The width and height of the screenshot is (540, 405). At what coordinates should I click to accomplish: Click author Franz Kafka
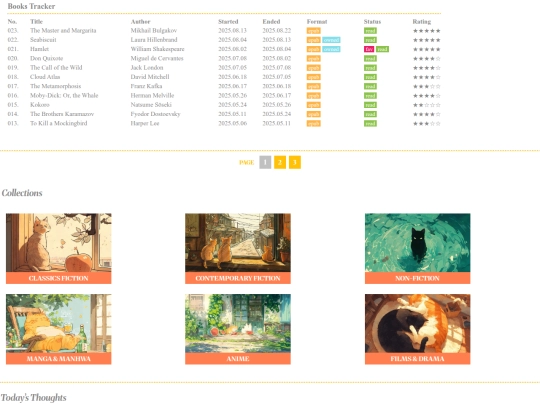pos(146,86)
